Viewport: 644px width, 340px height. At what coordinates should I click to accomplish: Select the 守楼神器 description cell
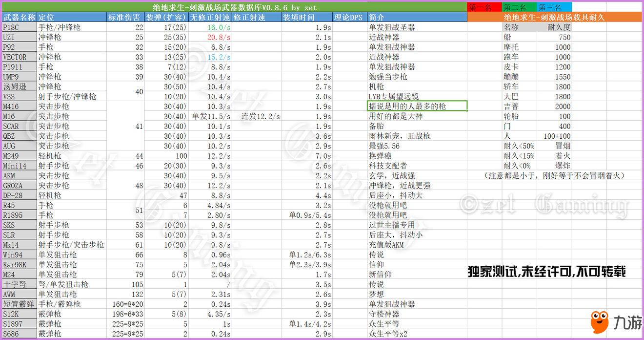pos(417,314)
